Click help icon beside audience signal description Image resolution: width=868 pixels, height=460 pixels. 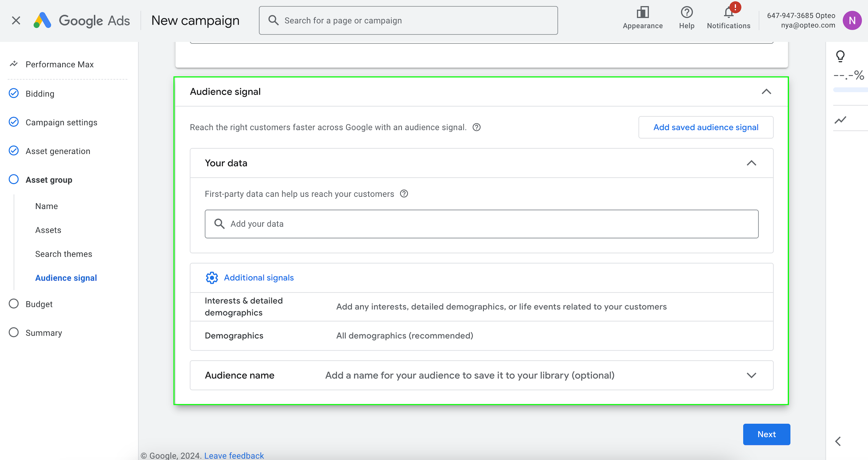(476, 127)
